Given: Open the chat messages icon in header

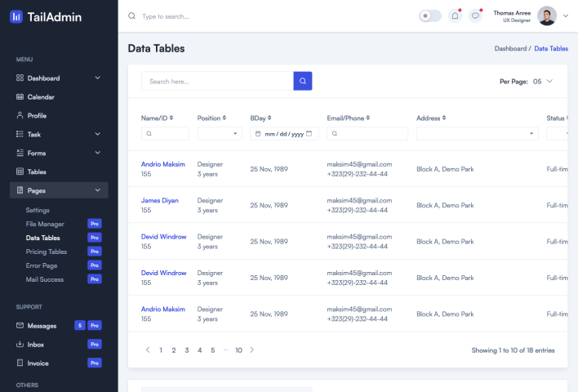Looking at the screenshot, I should tap(475, 16).
